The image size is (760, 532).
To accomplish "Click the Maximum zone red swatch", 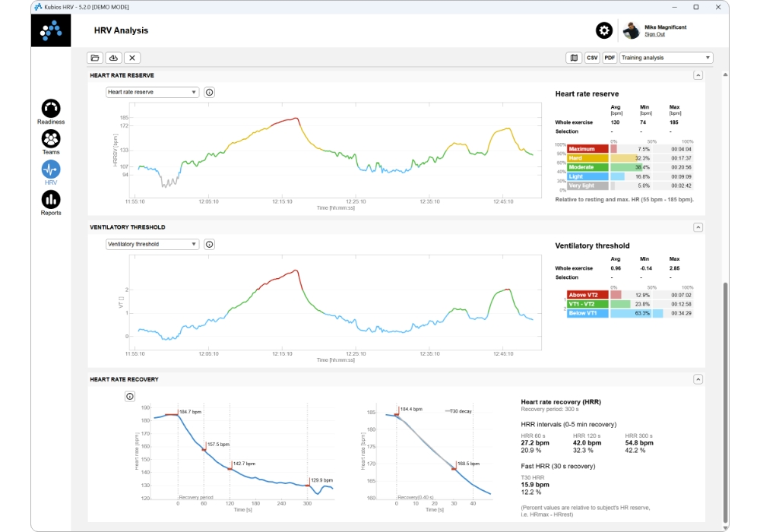I will 587,149.
